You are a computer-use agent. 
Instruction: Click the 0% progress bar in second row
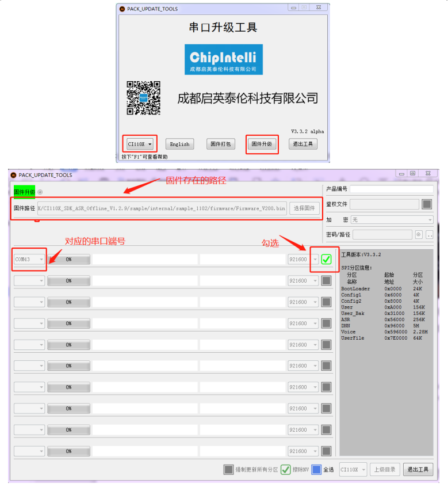[68, 281]
